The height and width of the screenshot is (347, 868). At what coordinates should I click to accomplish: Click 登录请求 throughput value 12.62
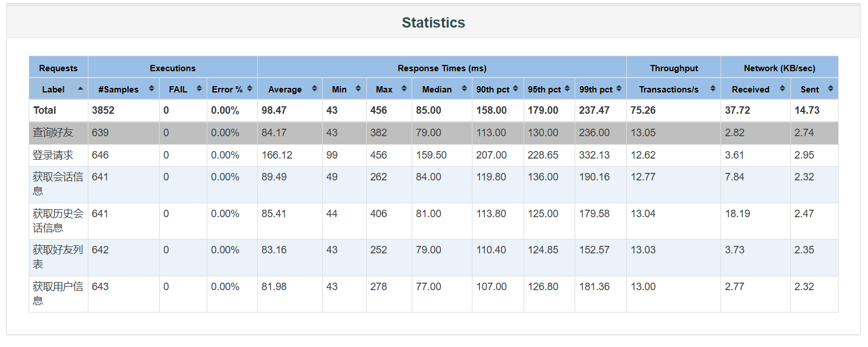pyautogui.click(x=643, y=155)
